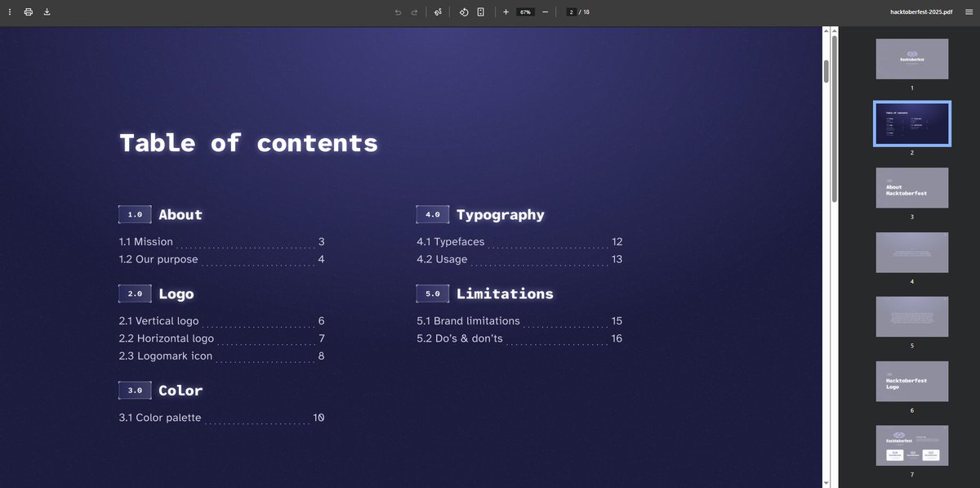Viewport: 980px width, 488px height.
Task: Click the 67% zoom level field
Action: coord(525,12)
